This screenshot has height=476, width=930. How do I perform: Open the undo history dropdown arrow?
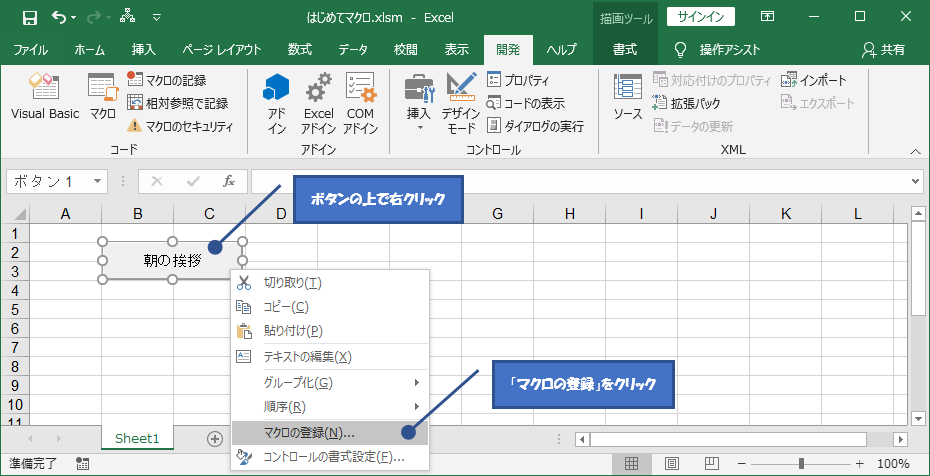74,18
